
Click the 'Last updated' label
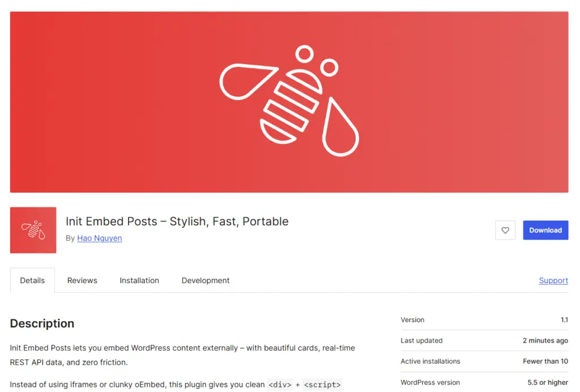click(x=421, y=340)
